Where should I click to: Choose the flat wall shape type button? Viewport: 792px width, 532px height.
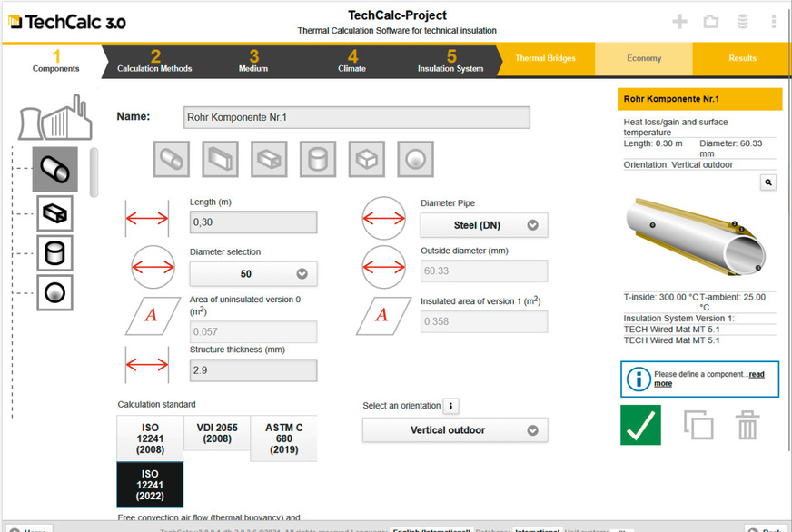point(220,159)
